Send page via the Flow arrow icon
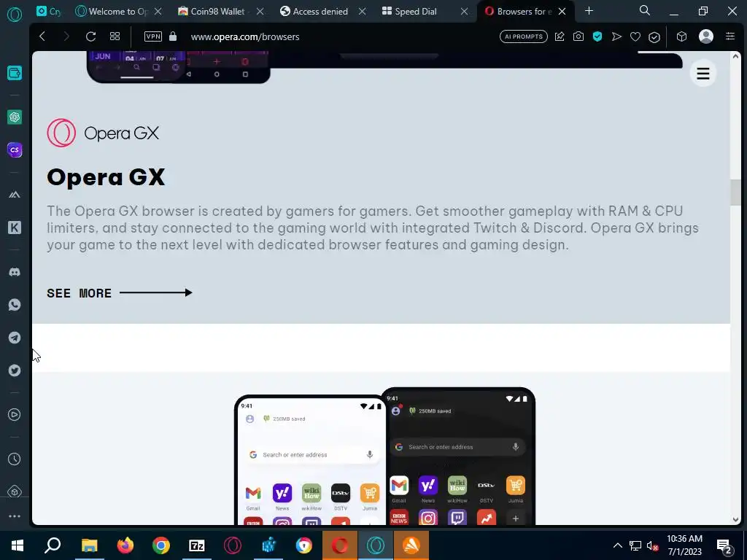The image size is (747, 560). [616, 36]
